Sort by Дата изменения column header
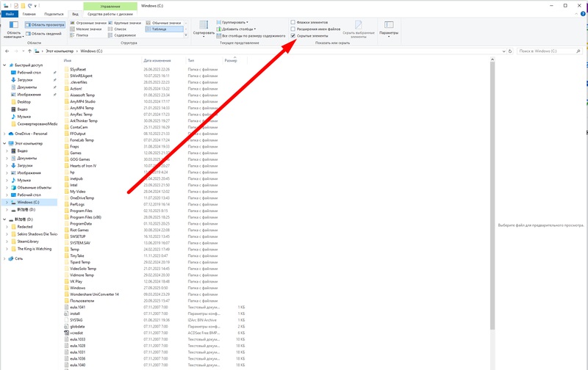This screenshot has height=370, width=588. coord(157,60)
